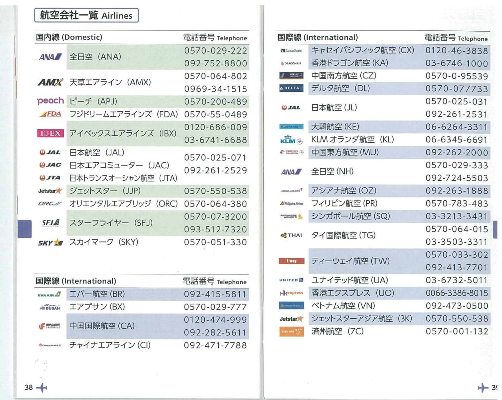The width and height of the screenshot is (502, 400).
Task: Click the orange Jeju Air logo
Action: [292, 332]
